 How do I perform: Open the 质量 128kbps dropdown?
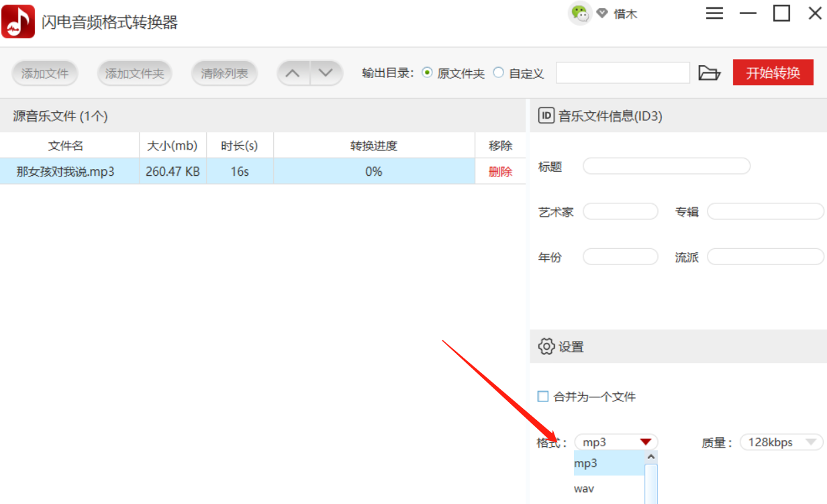[x=781, y=442]
